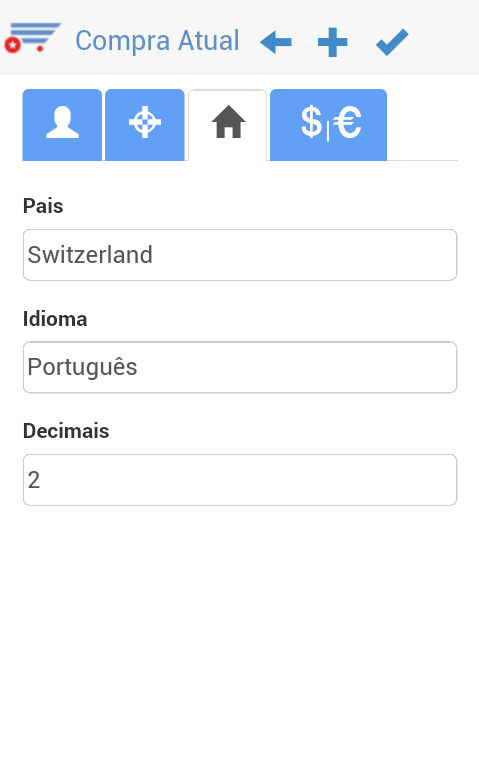Screen dimensions: 479x760
Task: Click the dollar symbol in currency tab
Action: tap(311, 122)
